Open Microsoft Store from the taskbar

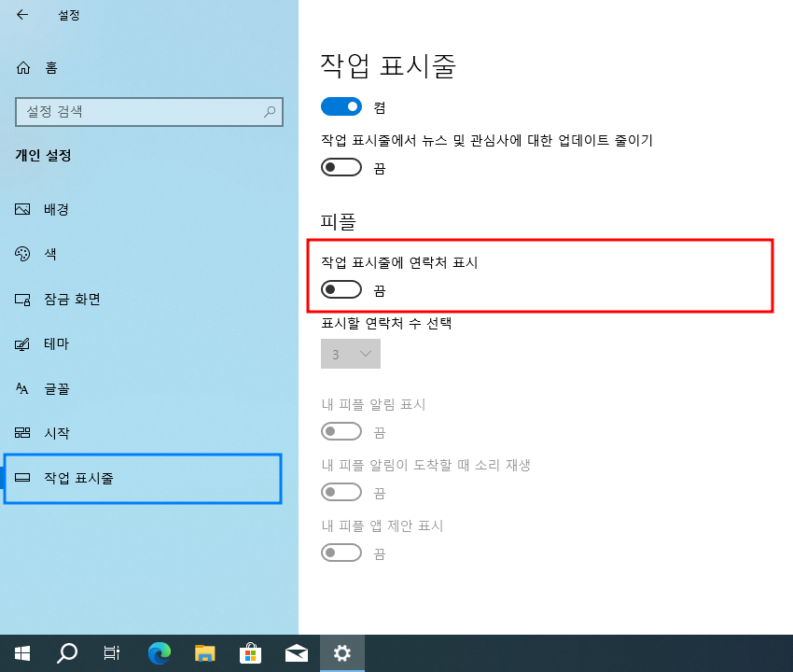[250, 653]
